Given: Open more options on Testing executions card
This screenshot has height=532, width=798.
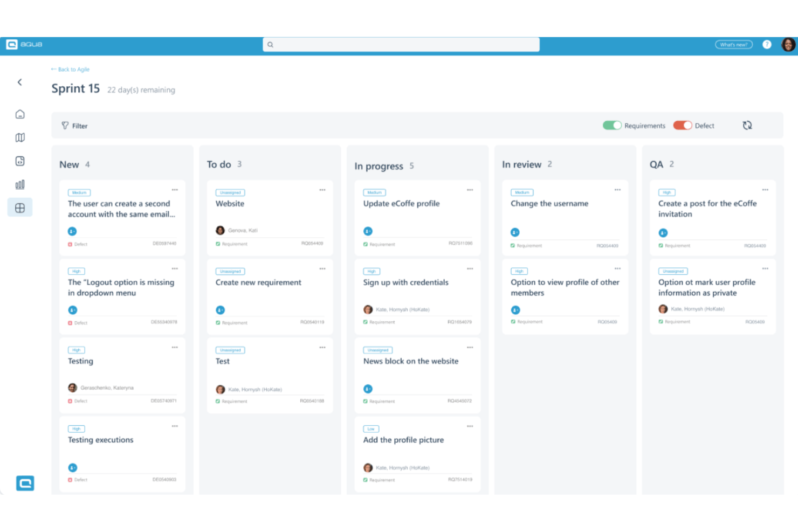Looking at the screenshot, I should pos(175,426).
